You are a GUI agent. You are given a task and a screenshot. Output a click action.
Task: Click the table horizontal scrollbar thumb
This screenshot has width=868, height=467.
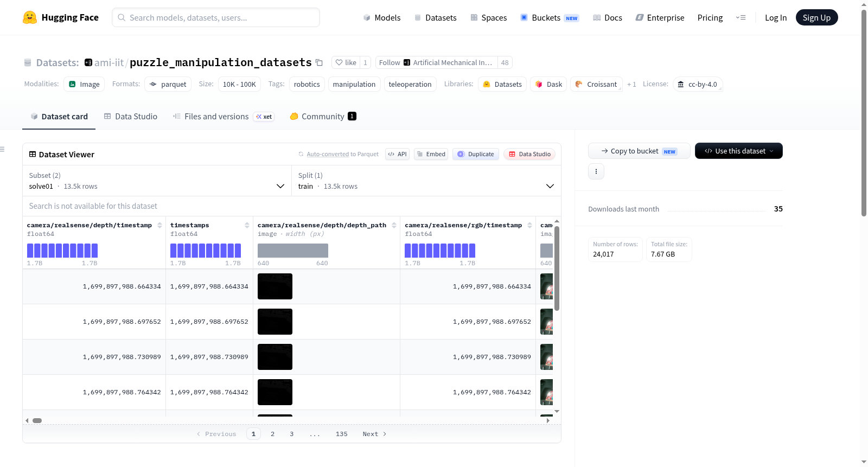pyautogui.click(x=37, y=420)
